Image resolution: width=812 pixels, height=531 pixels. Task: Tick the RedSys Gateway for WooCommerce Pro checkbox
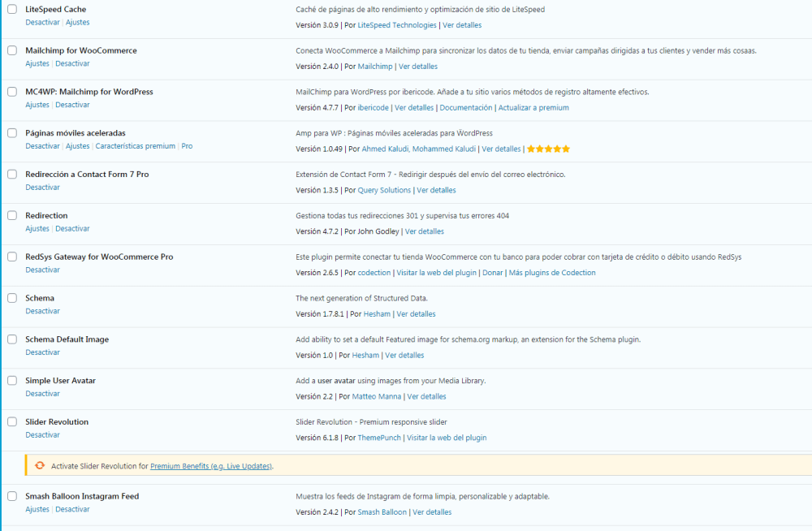pos(12,257)
